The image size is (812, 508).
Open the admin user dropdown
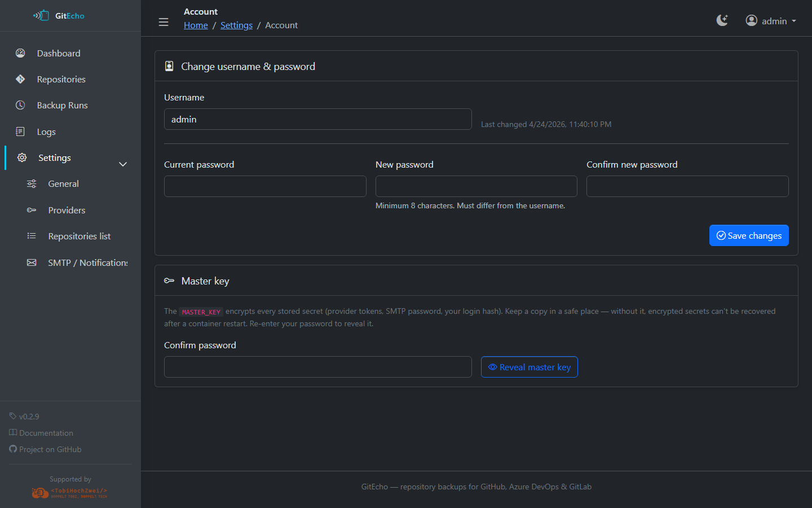[x=770, y=21]
